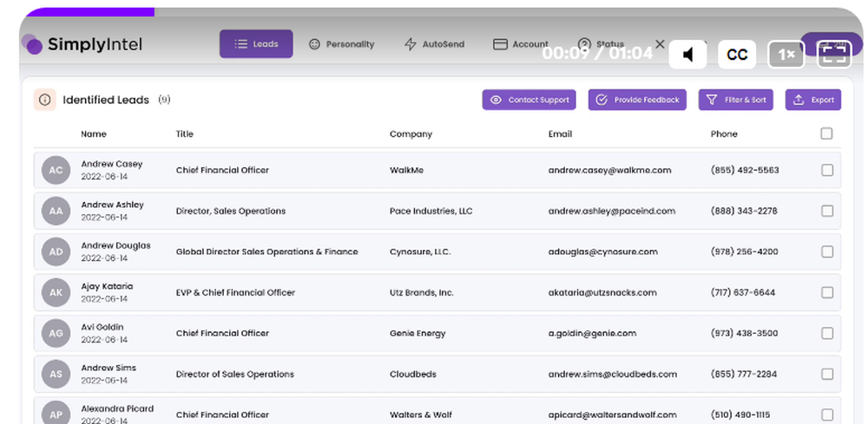Click the Email column header
The height and width of the screenshot is (424, 868).
(x=560, y=134)
